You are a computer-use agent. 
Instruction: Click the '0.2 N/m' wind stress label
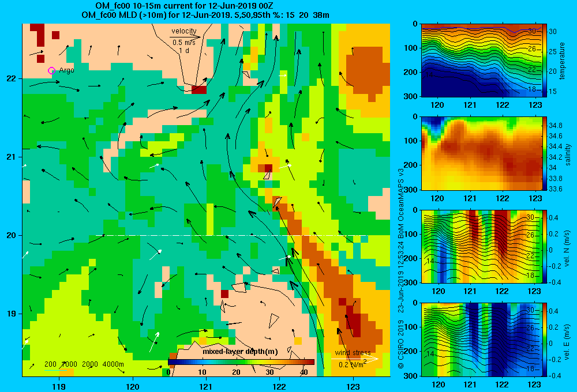tap(352, 364)
